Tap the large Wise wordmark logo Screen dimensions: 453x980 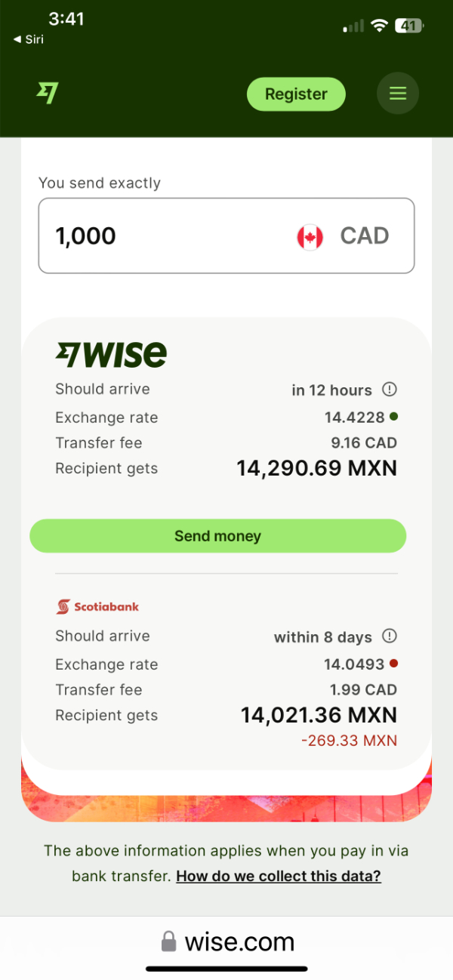(111, 354)
